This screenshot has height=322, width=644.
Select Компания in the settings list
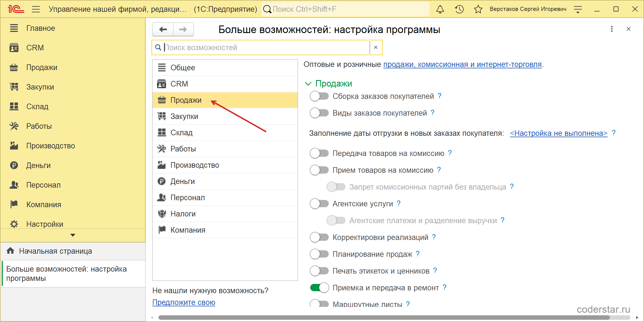pos(225,230)
